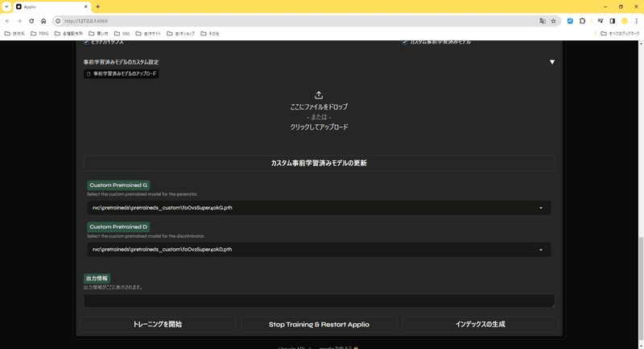The height and width of the screenshot is (349, 644).
Task: Translate this page icon in address bar
Action: click(543, 21)
